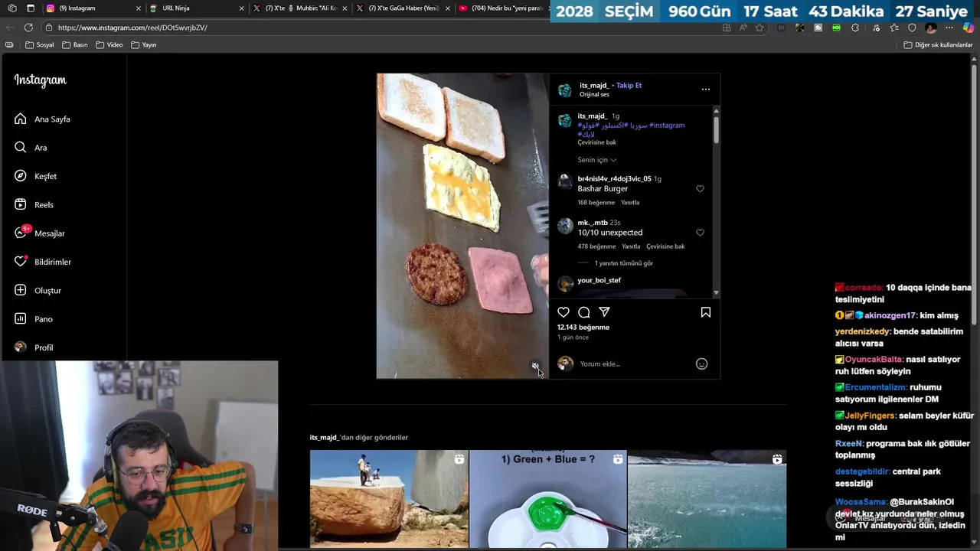Switch to X GaGa Haber tab
The image size is (980, 551).
tap(402, 8)
